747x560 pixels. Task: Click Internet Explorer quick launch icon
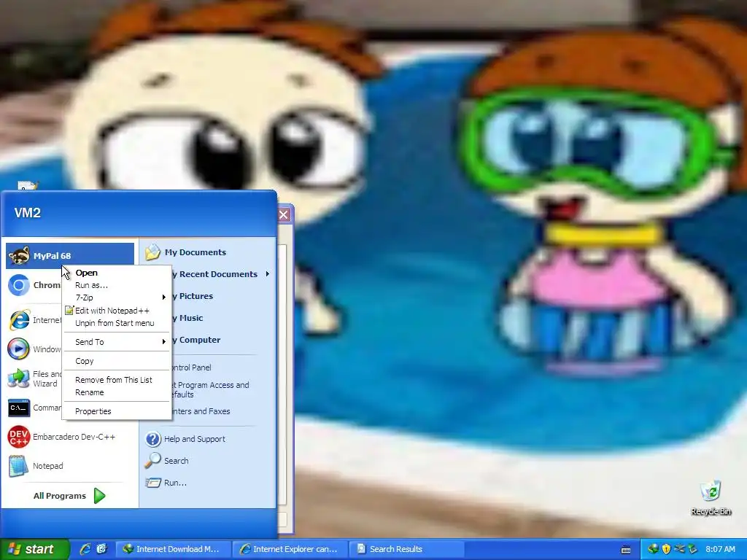coord(85,549)
